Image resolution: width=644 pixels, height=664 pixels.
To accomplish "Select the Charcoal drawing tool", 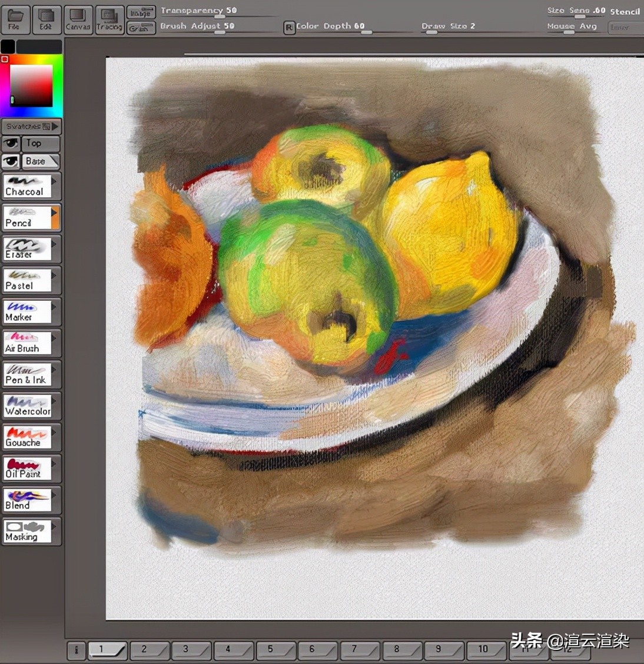I will click(x=27, y=186).
